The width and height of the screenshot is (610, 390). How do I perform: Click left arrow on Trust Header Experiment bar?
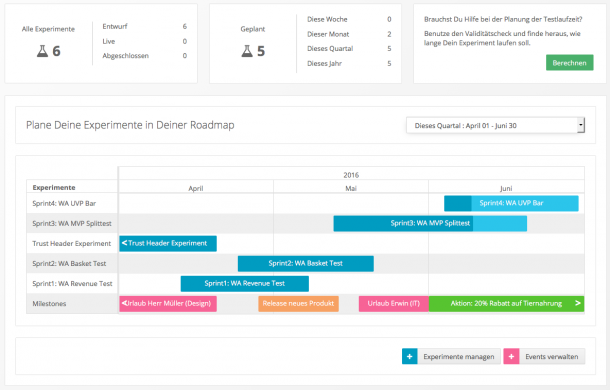click(x=124, y=243)
